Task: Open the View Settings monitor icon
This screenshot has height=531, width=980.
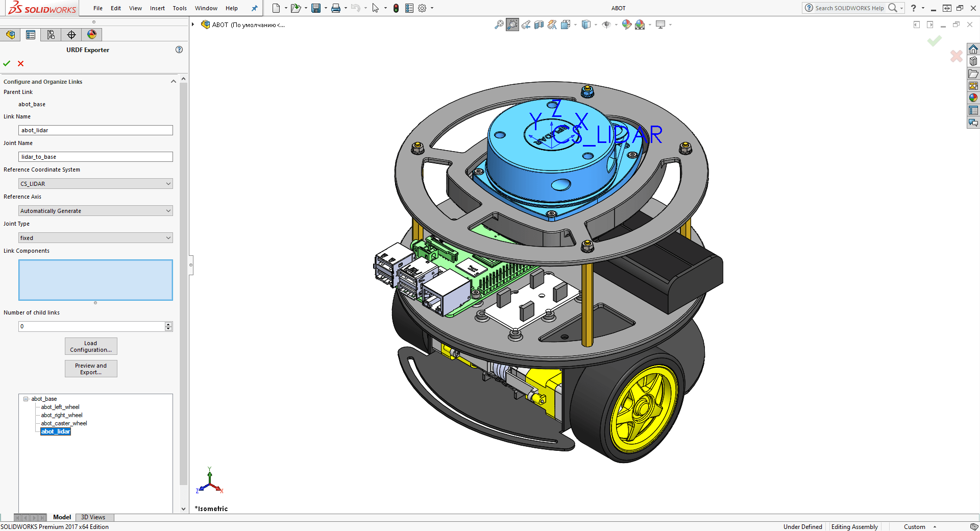Action: point(660,25)
